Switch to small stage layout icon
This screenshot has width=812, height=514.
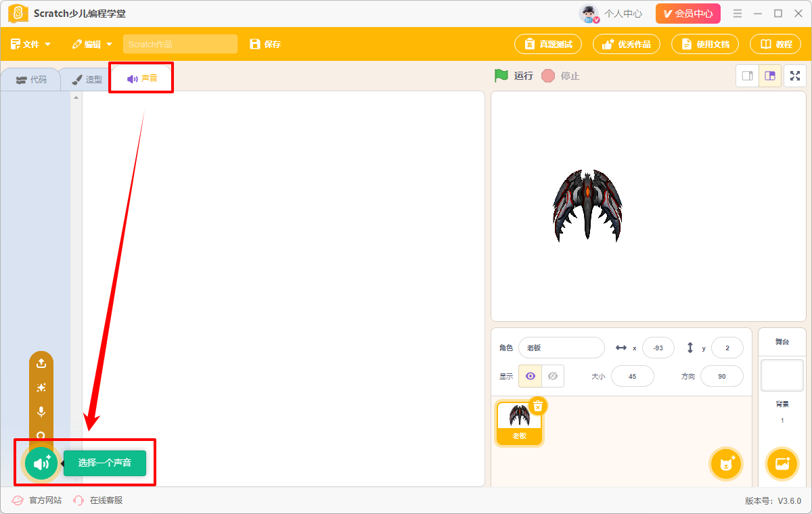pos(748,76)
